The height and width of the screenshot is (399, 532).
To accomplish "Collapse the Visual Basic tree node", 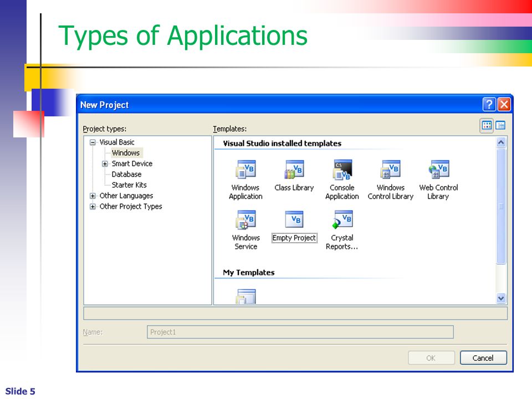I will [93, 142].
